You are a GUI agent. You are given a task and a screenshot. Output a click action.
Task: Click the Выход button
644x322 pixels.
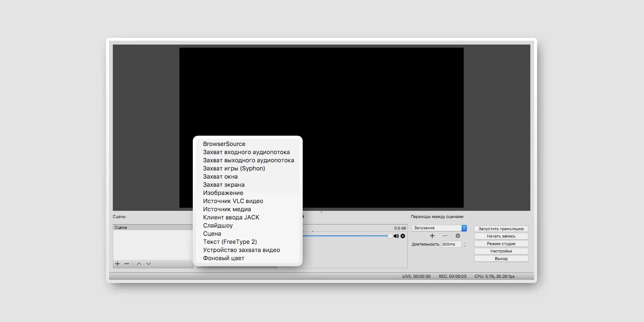pyautogui.click(x=501, y=259)
